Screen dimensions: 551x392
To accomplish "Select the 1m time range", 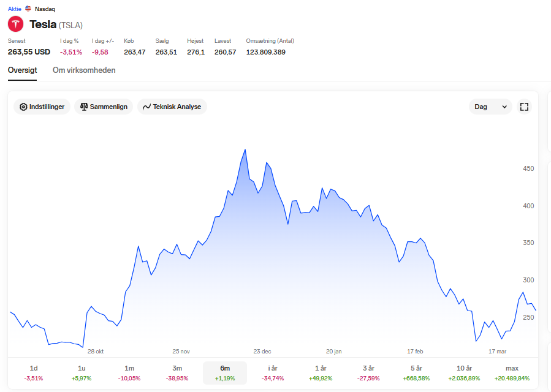I will click(129, 372).
